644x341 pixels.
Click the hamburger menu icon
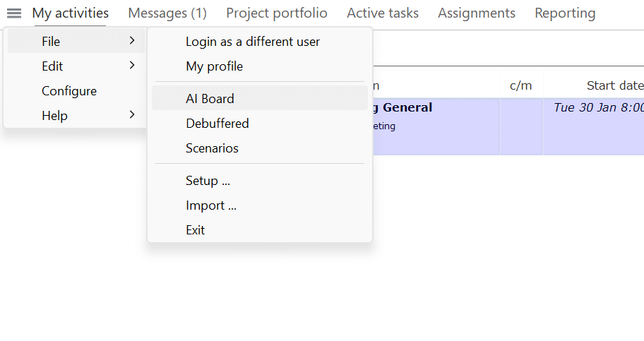14,13
